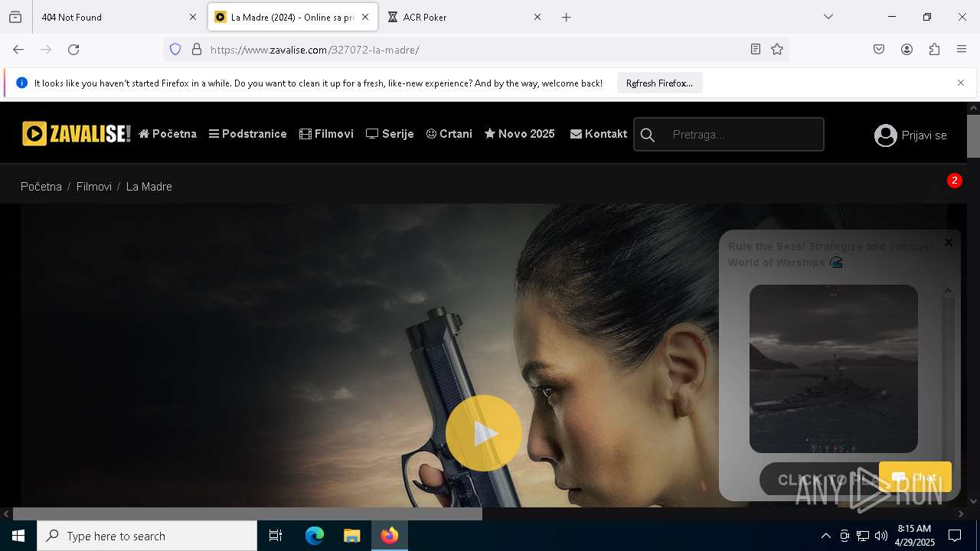Show hidden system tray icons
The image size is (980, 551).
(825, 536)
